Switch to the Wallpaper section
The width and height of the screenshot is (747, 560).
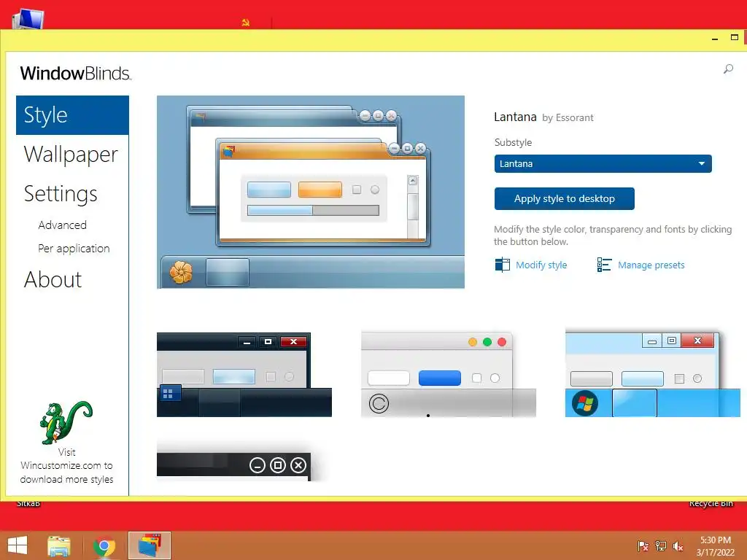click(71, 155)
